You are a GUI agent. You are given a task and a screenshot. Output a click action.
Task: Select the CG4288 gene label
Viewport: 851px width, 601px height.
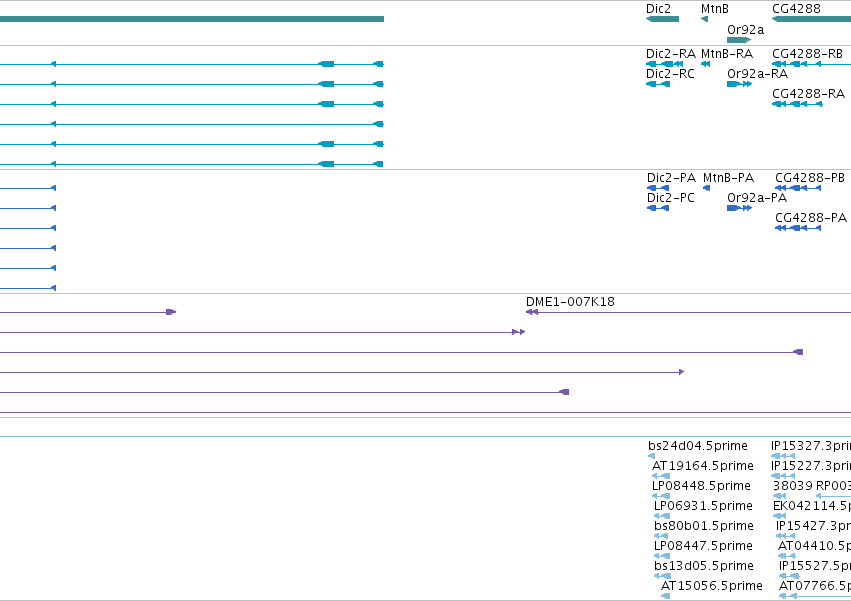coord(796,9)
